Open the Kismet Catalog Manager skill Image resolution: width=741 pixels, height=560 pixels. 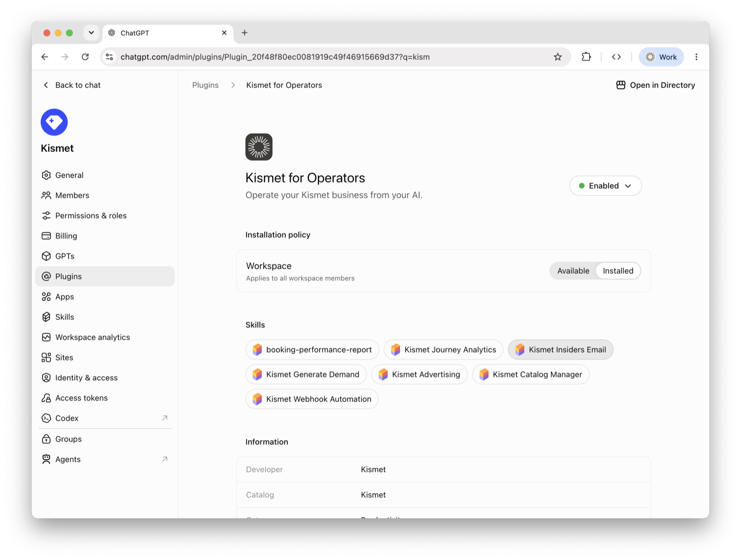click(x=531, y=374)
